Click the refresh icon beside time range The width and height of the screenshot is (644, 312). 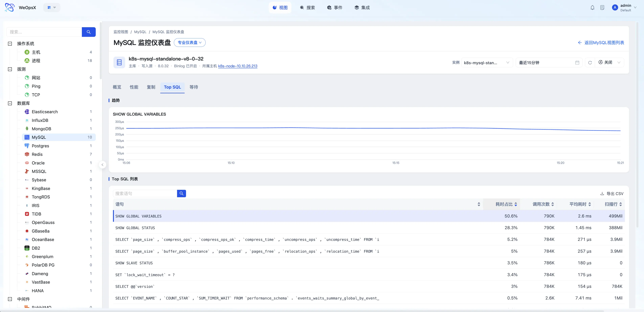(590, 63)
